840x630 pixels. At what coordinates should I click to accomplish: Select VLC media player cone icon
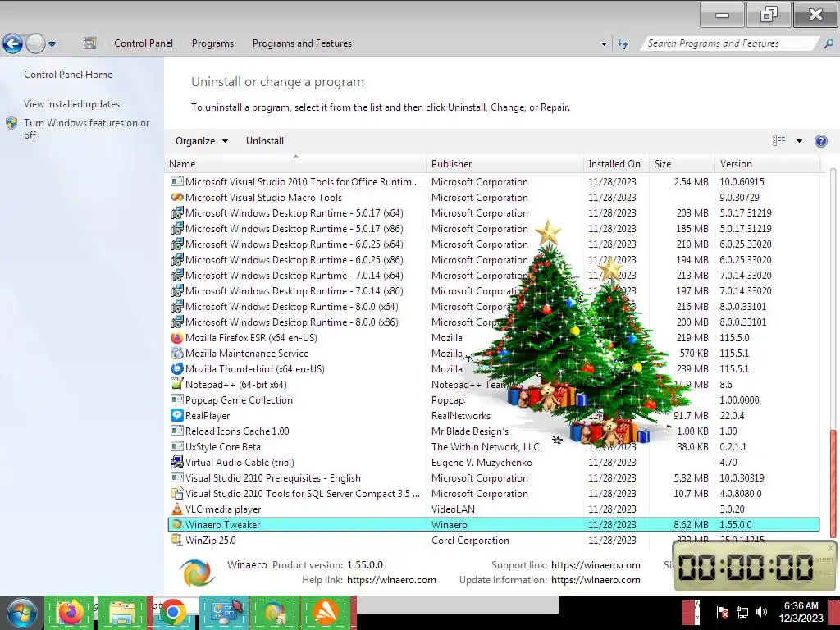pyautogui.click(x=177, y=509)
